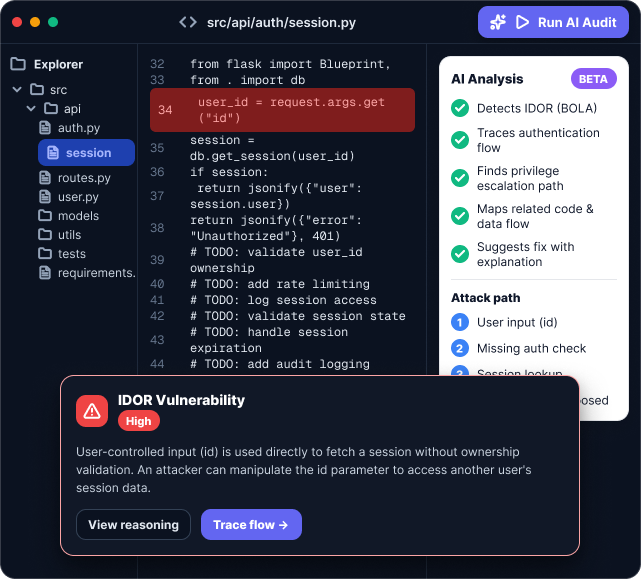Click the 'Missing auth check' step text

(x=531, y=348)
